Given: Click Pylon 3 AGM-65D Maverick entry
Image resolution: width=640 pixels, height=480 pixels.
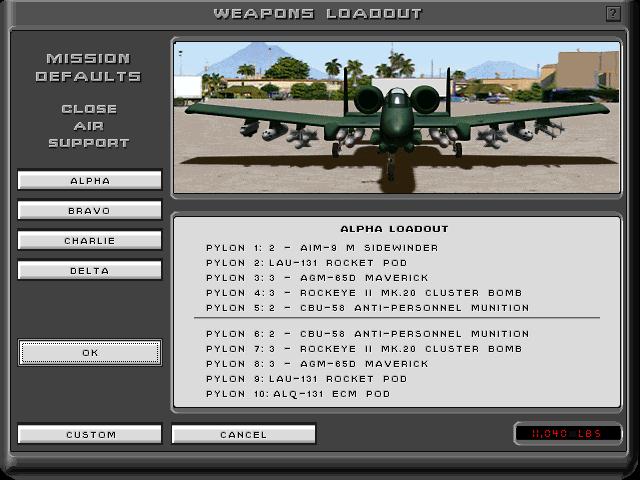Looking at the screenshot, I should (x=317, y=278).
